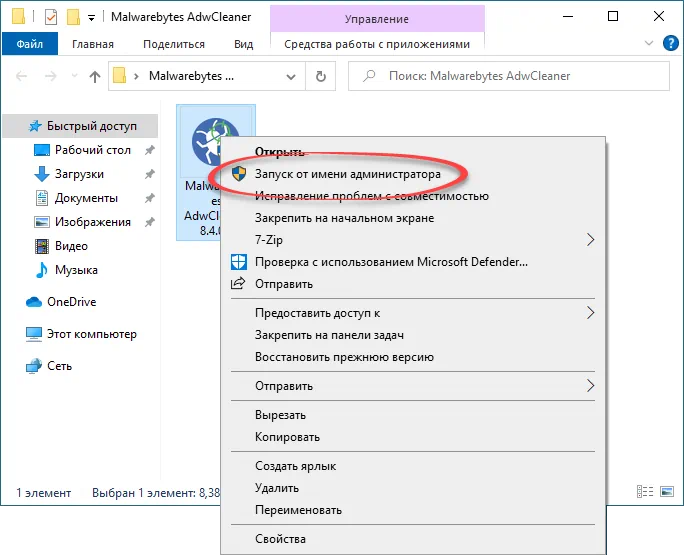Viewport: 684px width, 555px height.
Task: Open Средства работы с приложениями tab
Action: pos(377,44)
